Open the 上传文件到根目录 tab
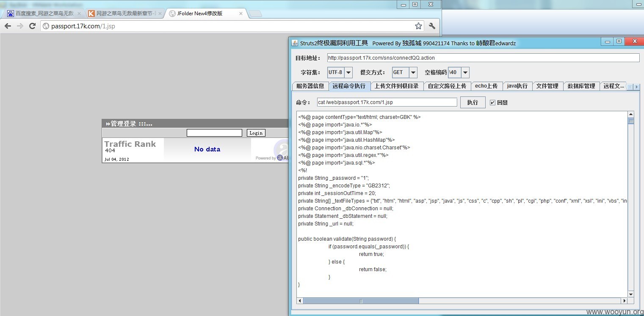This screenshot has height=316, width=644. [397, 86]
